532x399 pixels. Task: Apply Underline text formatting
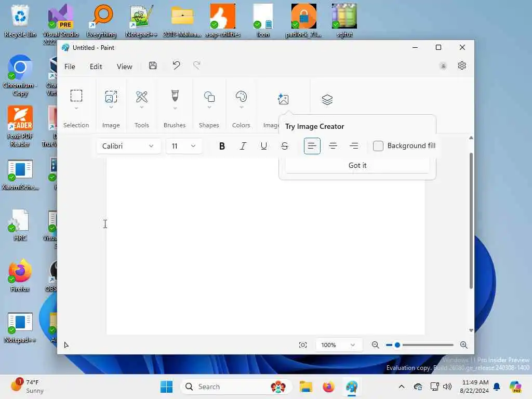(x=263, y=146)
